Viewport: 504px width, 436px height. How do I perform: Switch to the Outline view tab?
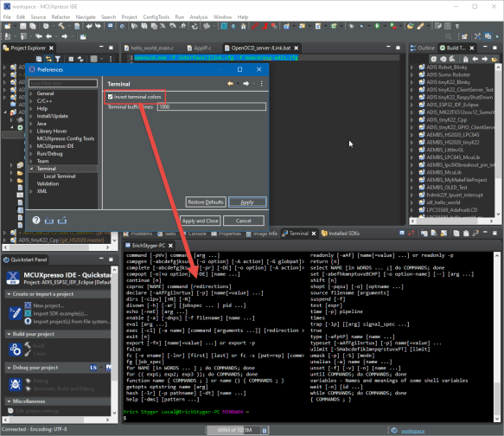pyautogui.click(x=423, y=48)
